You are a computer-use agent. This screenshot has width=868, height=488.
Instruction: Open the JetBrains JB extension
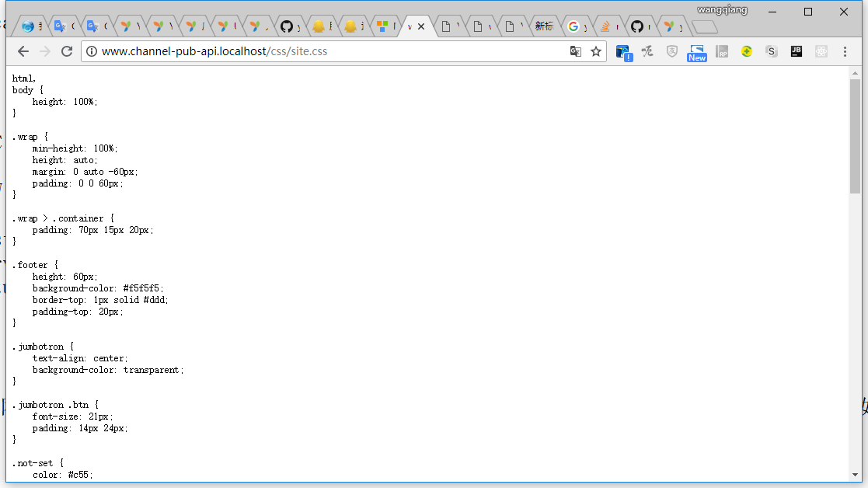click(x=797, y=51)
